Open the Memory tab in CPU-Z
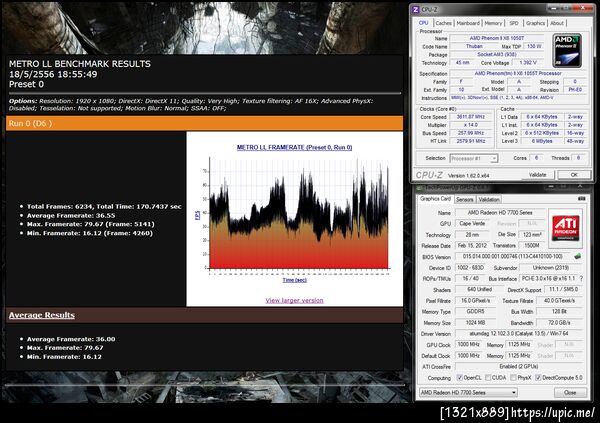This screenshot has width=600, height=423. coord(493,23)
